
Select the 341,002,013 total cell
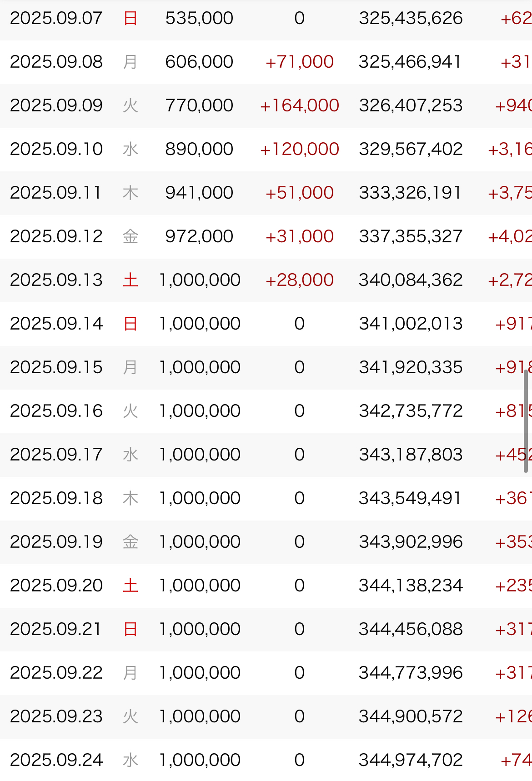click(x=411, y=324)
